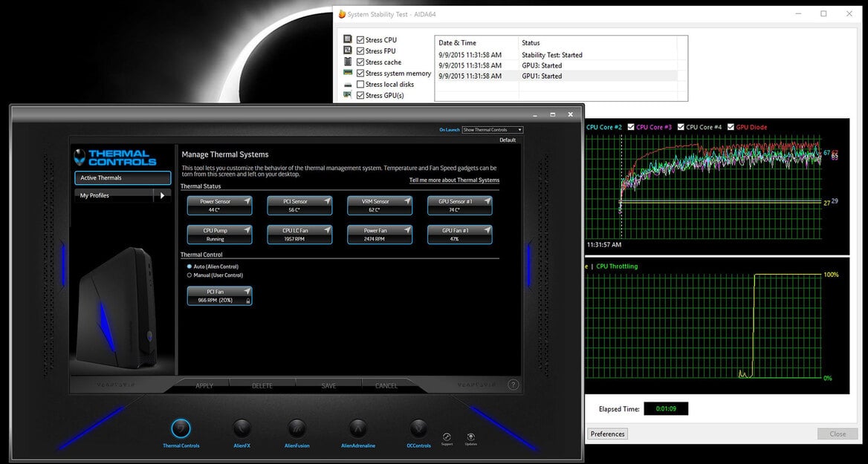This screenshot has width=868, height=464.
Task: Click the Close button in AIDA64
Action: click(x=838, y=434)
